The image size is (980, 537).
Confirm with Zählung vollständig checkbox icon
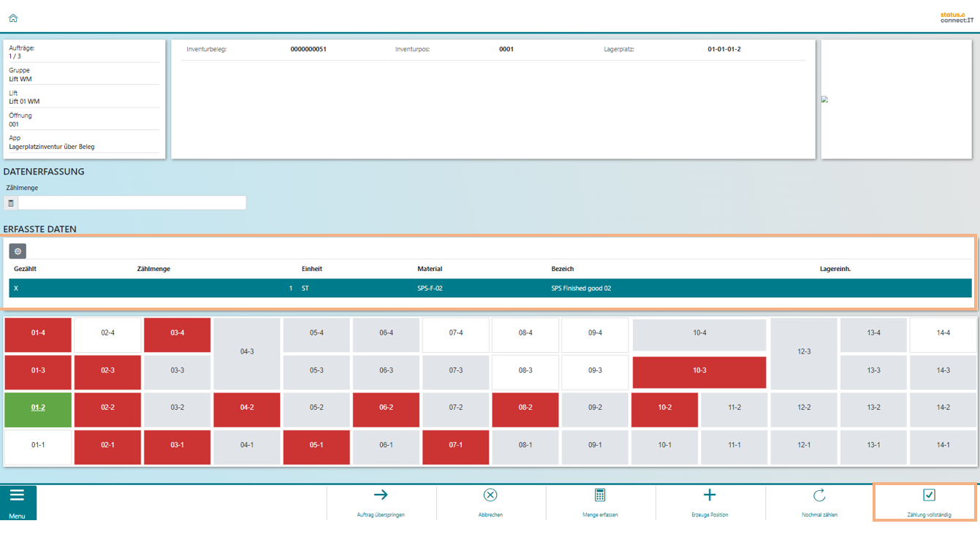(x=929, y=496)
